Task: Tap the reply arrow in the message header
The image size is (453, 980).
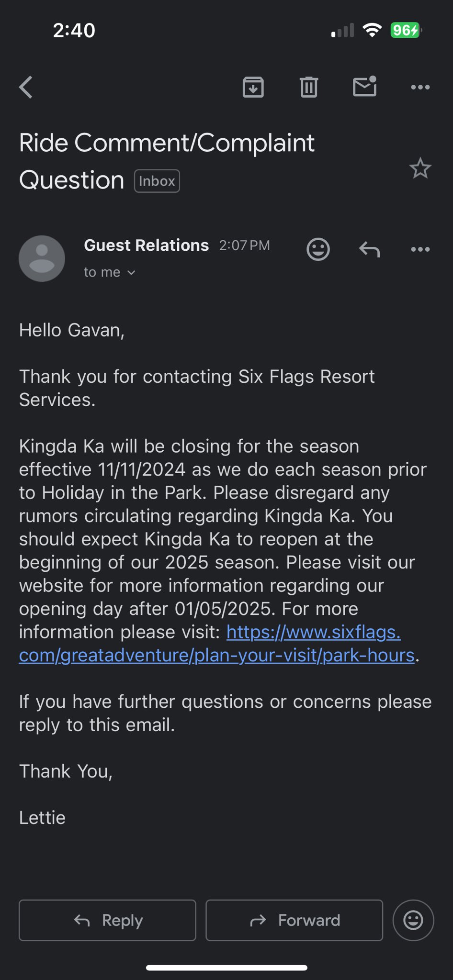Action: pyautogui.click(x=369, y=249)
